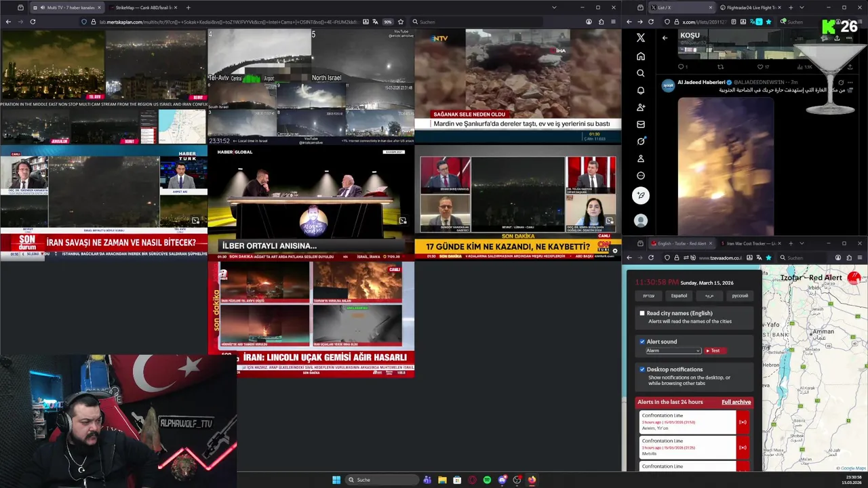The height and width of the screenshot is (488, 868).
Task: Open X Notifications bell in sidebar
Action: coord(641,90)
